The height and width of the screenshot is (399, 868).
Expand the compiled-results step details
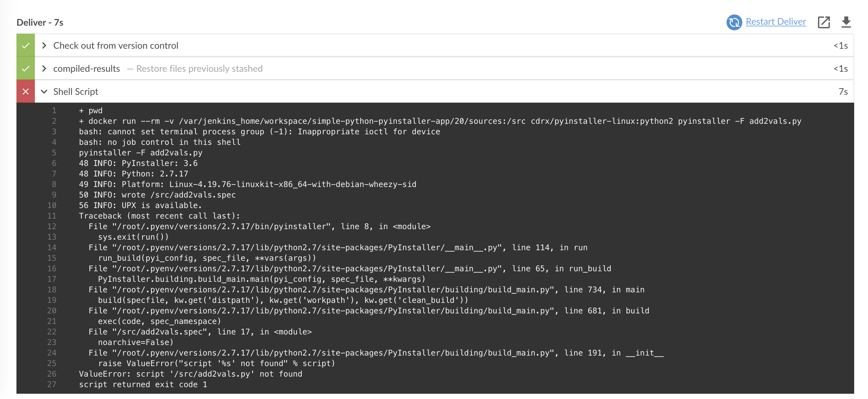(44, 68)
